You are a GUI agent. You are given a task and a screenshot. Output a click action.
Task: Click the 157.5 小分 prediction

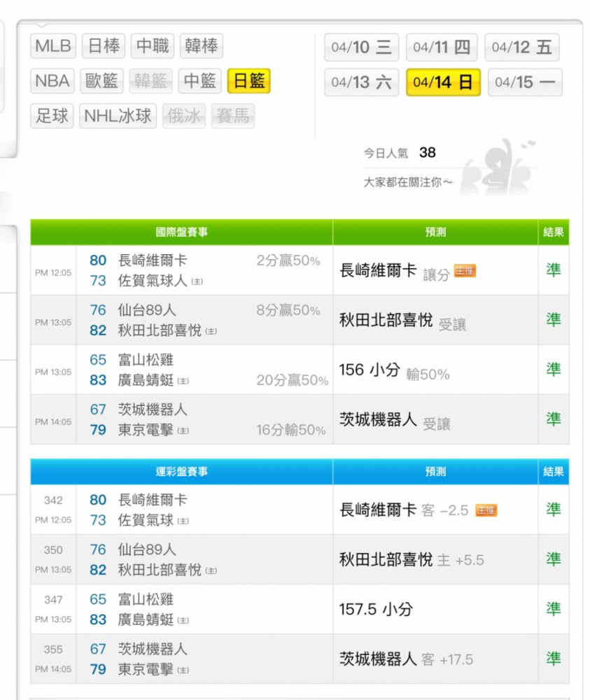[x=377, y=610]
